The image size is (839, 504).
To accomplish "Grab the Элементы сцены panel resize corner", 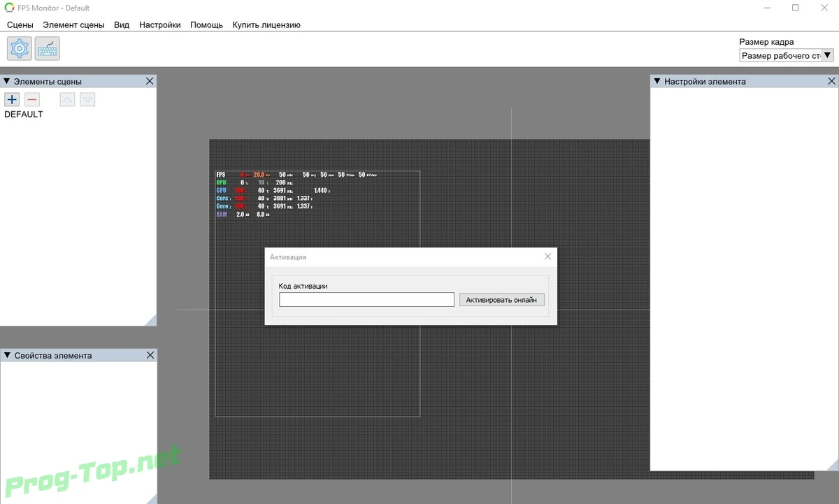I will click(150, 319).
